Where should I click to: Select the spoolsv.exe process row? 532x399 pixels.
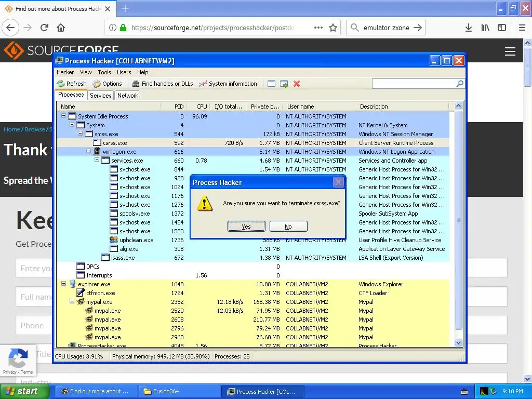(x=253, y=214)
